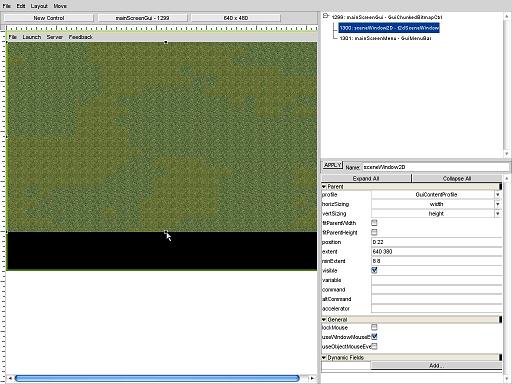Enable the useObjectMouseEvents checkbox

[374, 346]
